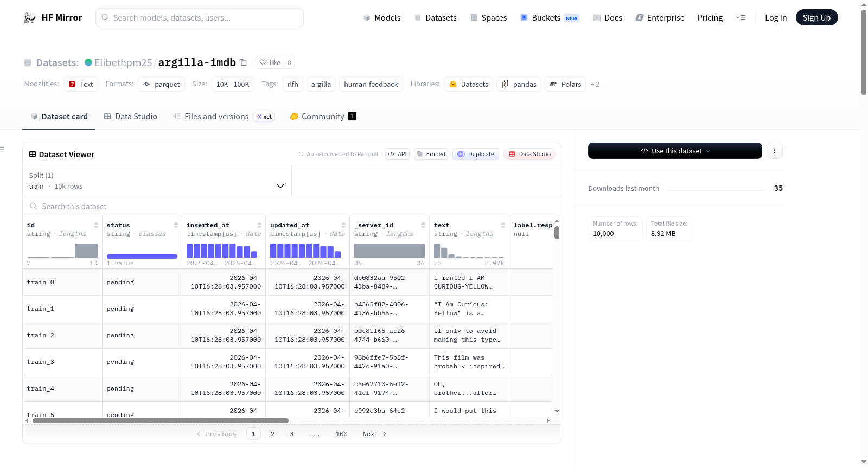Click the table vertical scrollbar thumb
This screenshot has width=868, height=467.
pos(557,232)
